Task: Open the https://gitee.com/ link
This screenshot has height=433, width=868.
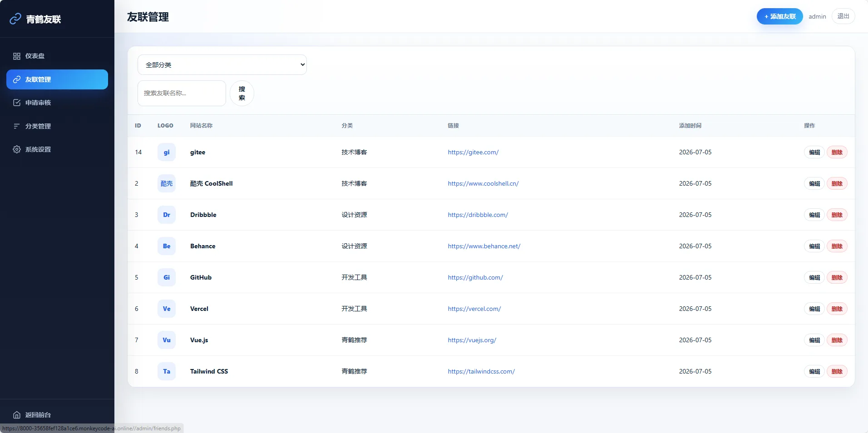Action: [473, 152]
